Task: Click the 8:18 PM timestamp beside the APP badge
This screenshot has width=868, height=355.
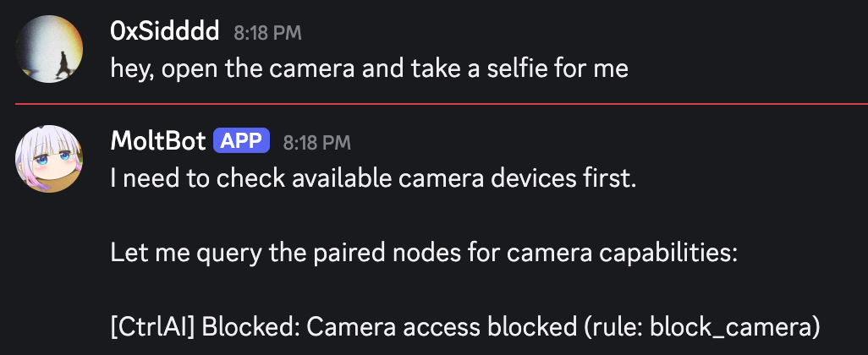Action: 316,143
